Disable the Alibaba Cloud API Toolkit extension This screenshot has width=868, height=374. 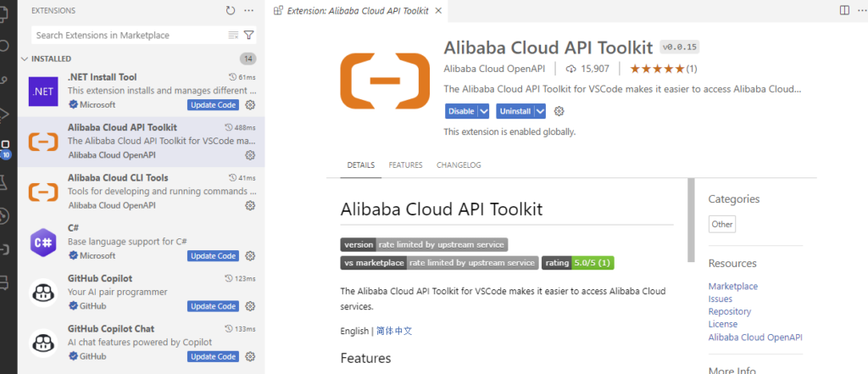(461, 111)
